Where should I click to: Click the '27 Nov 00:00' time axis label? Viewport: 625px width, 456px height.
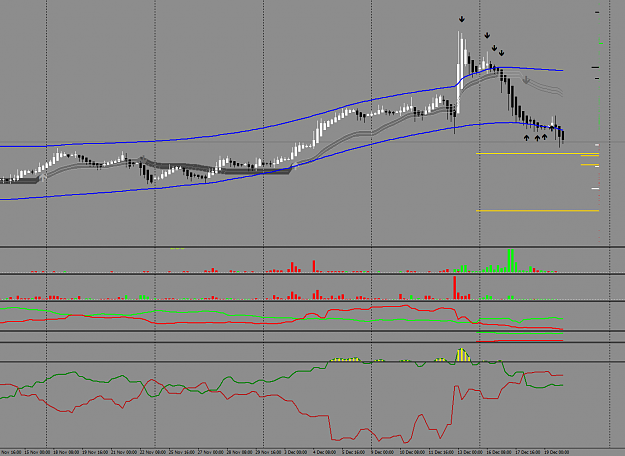[210, 452]
